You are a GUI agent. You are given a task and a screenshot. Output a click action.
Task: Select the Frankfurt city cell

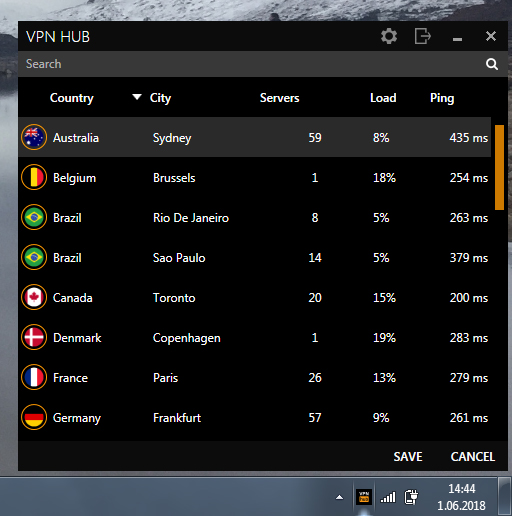177,418
